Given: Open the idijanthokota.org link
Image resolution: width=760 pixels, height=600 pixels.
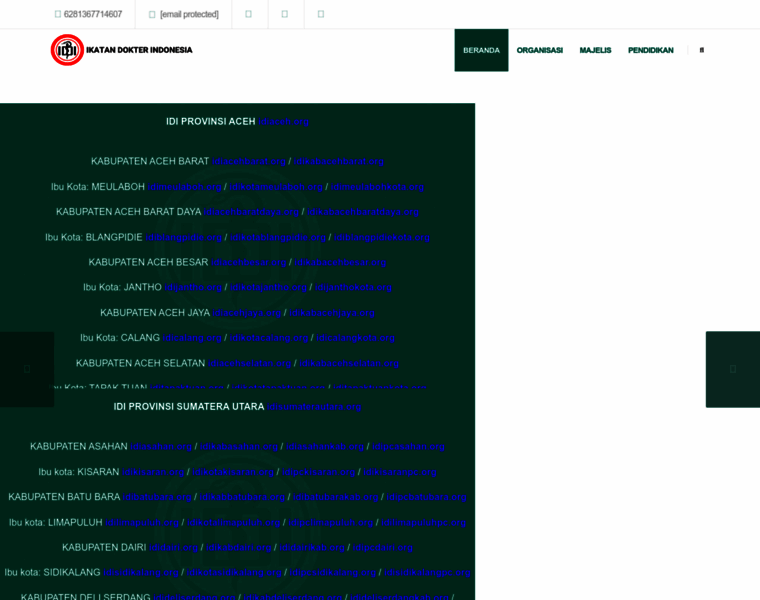Looking at the screenshot, I should (x=353, y=288).
